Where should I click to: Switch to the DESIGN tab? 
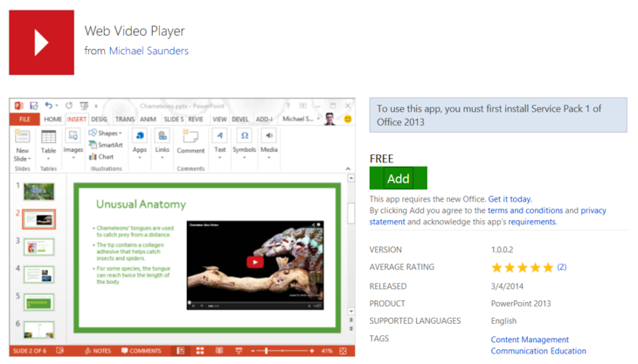(99, 119)
